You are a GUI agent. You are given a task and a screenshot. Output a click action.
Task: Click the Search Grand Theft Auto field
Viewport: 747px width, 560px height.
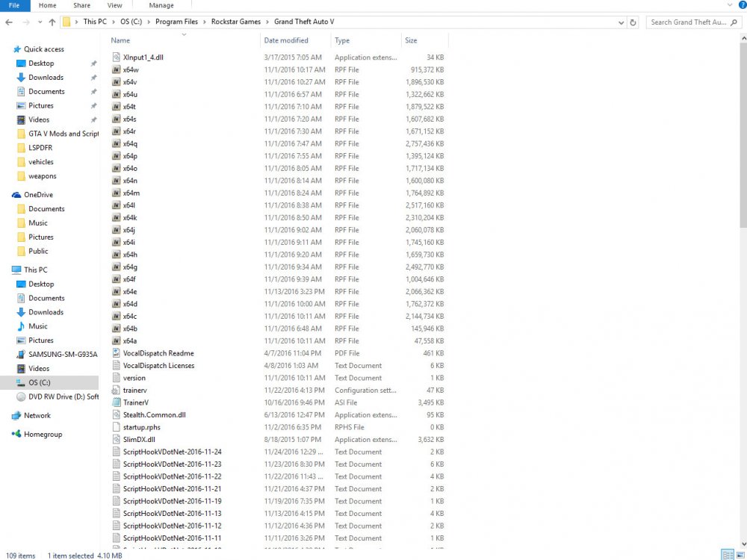pyautogui.click(x=689, y=22)
